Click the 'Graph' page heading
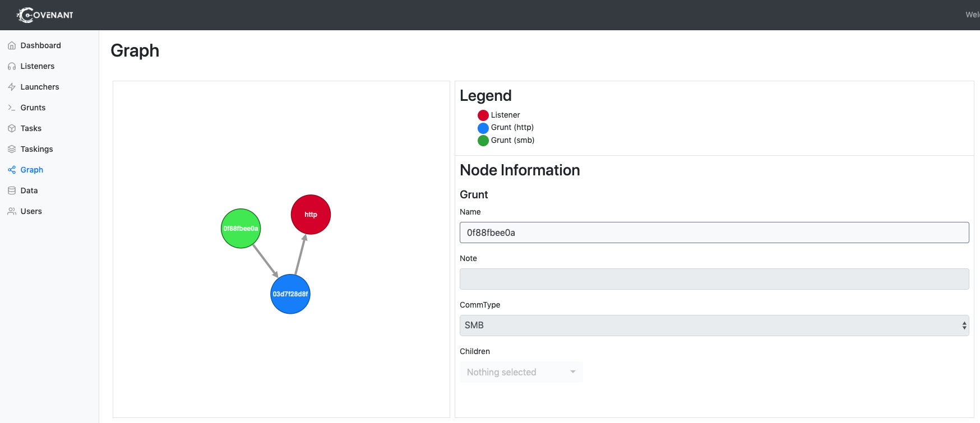This screenshot has height=423, width=980. coord(135,51)
